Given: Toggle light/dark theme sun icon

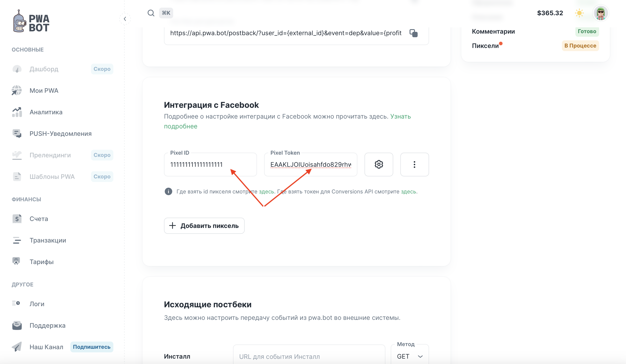Looking at the screenshot, I should (x=579, y=13).
